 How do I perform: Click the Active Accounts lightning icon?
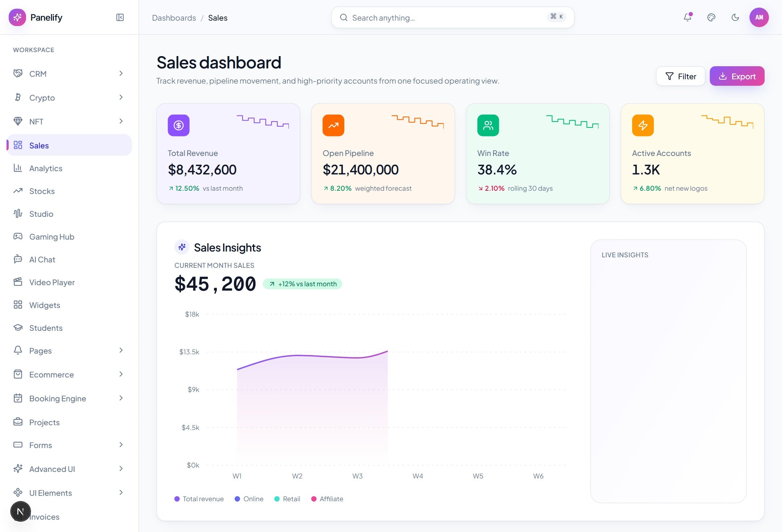pyautogui.click(x=643, y=125)
